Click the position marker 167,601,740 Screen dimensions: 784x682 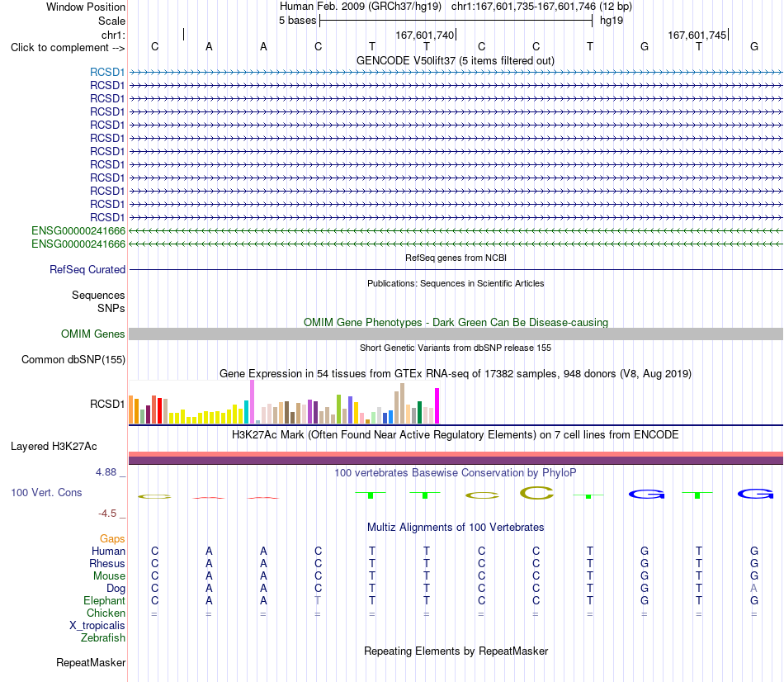[424, 35]
